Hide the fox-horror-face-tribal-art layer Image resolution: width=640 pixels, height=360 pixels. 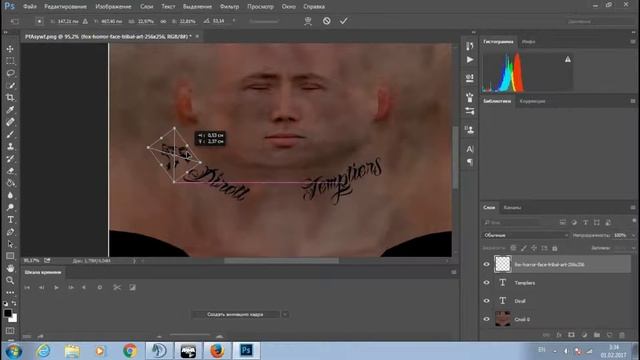pyautogui.click(x=487, y=264)
